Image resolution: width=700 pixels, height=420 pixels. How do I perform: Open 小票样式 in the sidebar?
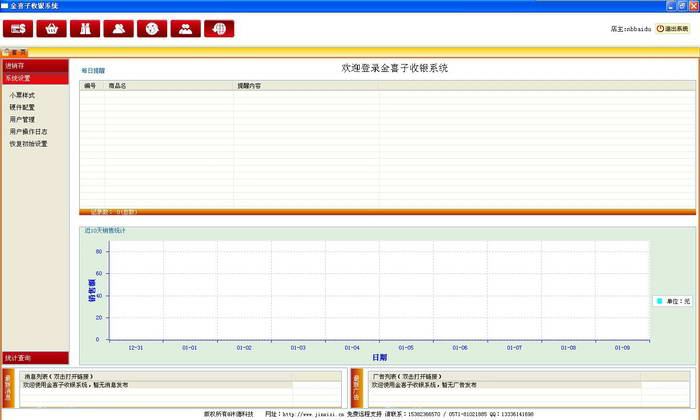(x=22, y=96)
